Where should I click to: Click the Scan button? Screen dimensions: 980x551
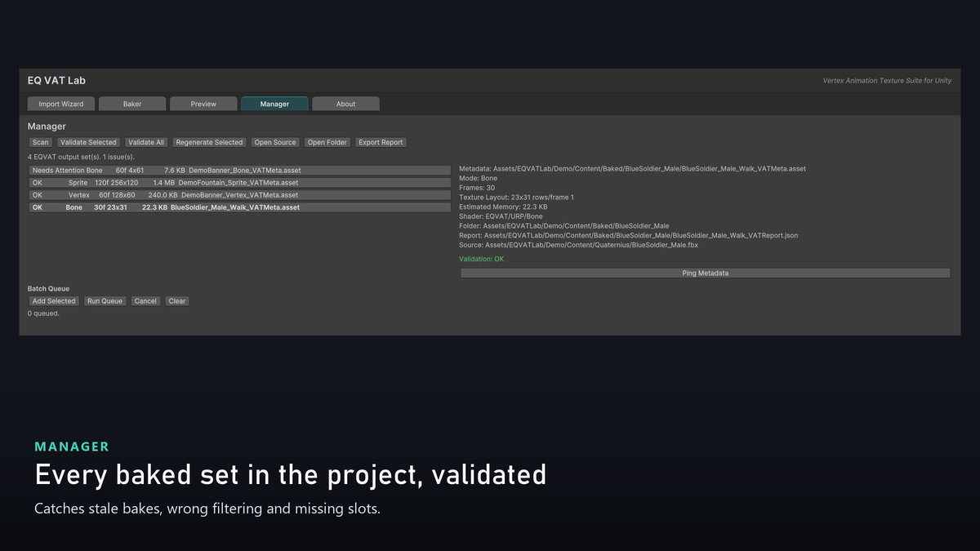[41, 142]
